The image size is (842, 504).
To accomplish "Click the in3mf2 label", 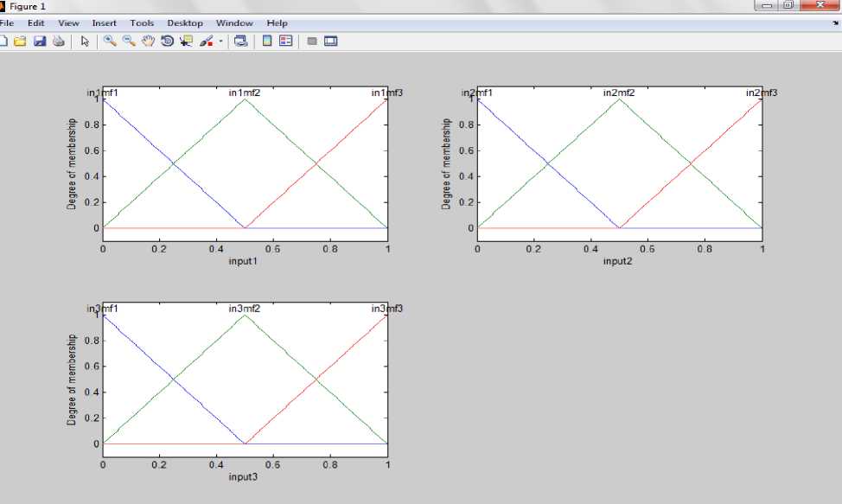I will [x=245, y=309].
